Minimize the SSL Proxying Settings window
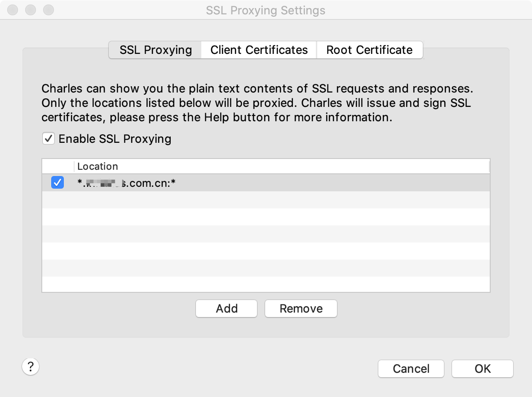This screenshot has width=532, height=397. tap(31, 9)
